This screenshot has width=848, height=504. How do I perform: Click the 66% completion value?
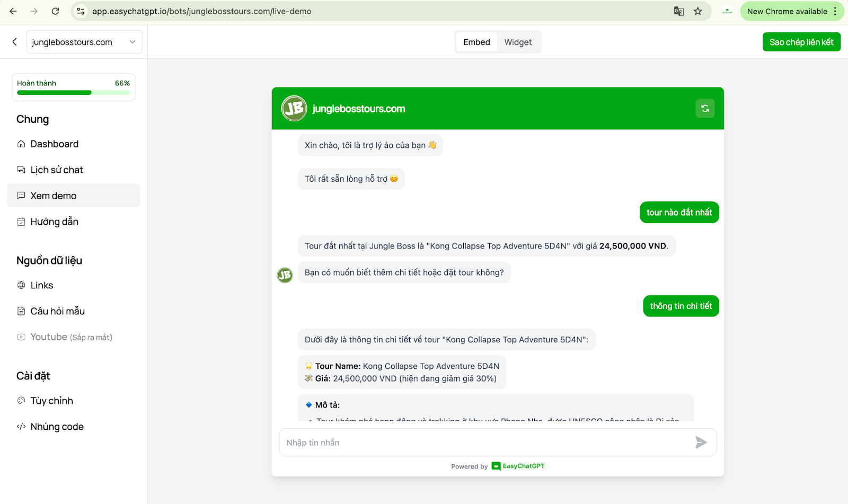(122, 83)
